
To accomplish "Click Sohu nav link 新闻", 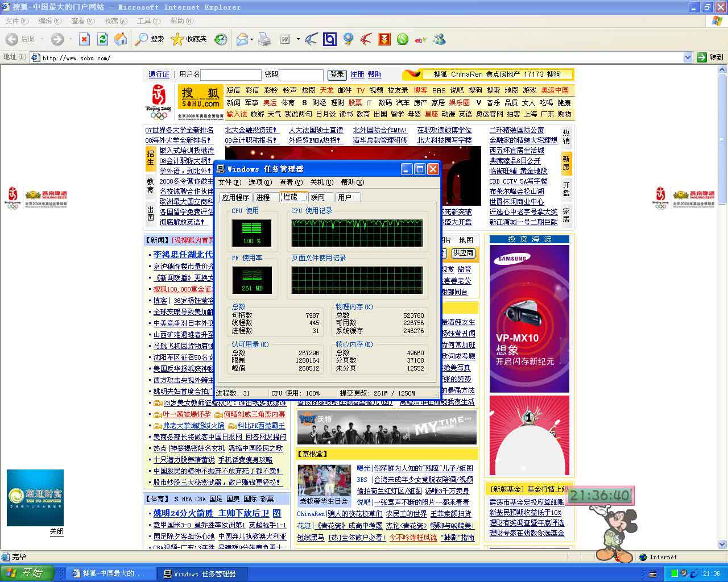I will [233, 103].
